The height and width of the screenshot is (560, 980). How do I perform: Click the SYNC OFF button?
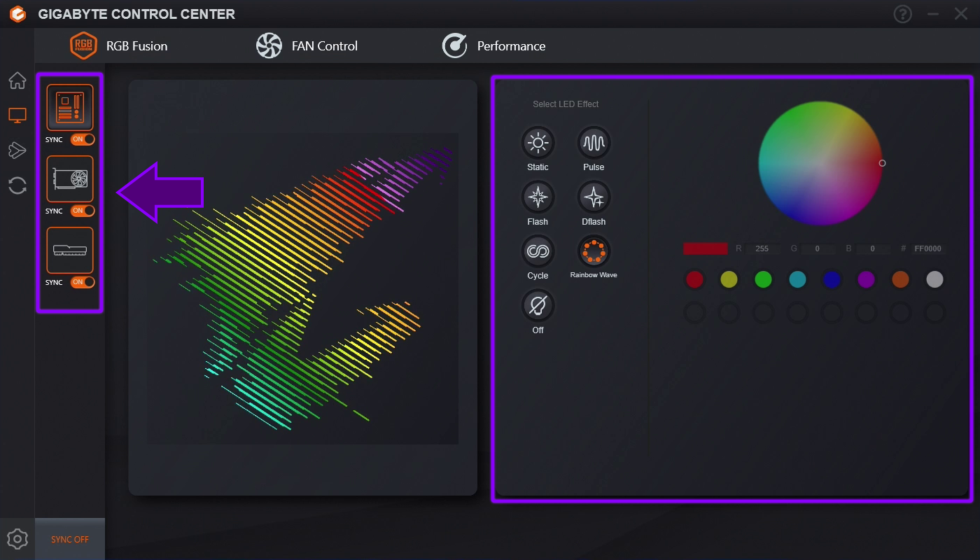(70, 539)
